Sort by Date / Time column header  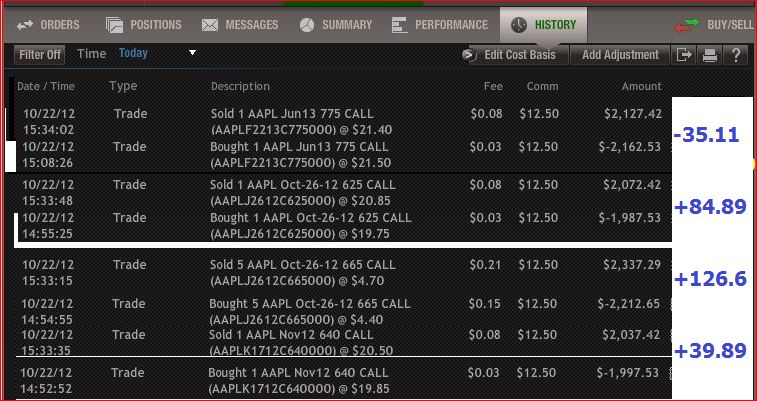(x=46, y=86)
